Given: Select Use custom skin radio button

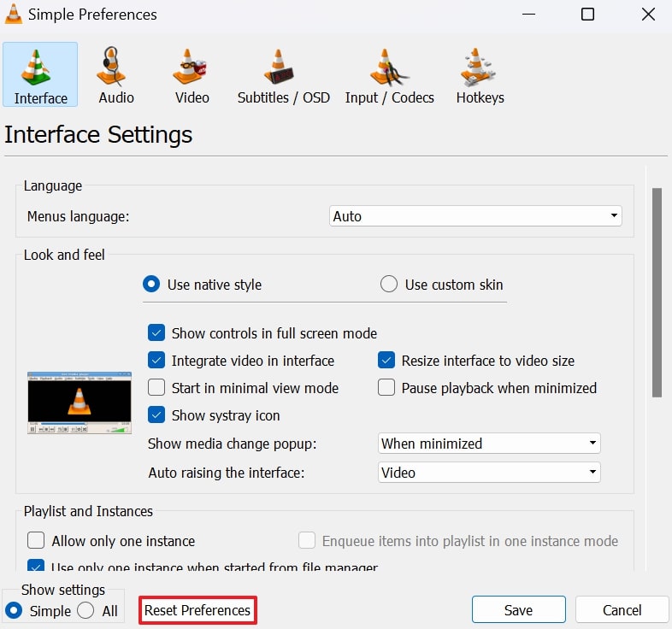Looking at the screenshot, I should [x=389, y=284].
